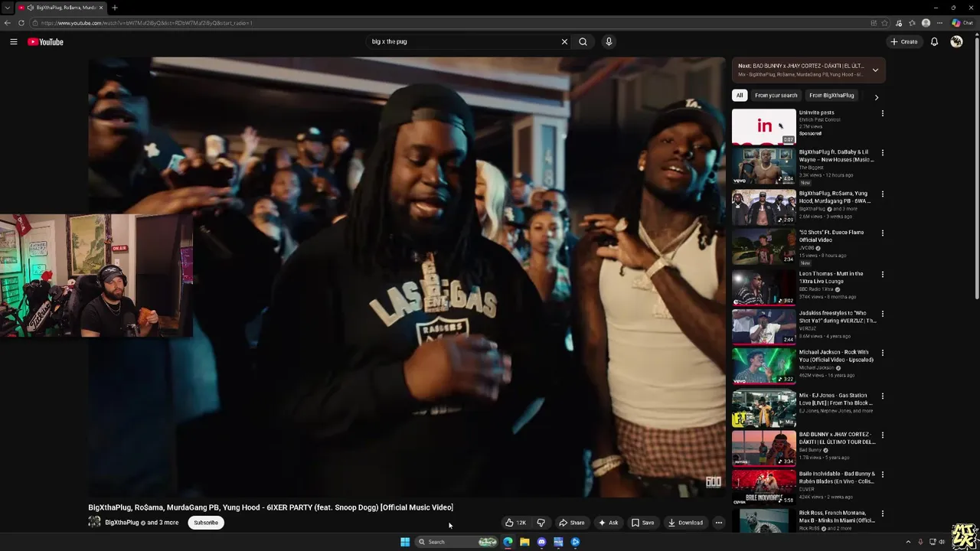Image resolution: width=980 pixels, height=551 pixels.
Task: Click the BigXthaPlug channel avatar
Action: click(x=94, y=522)
